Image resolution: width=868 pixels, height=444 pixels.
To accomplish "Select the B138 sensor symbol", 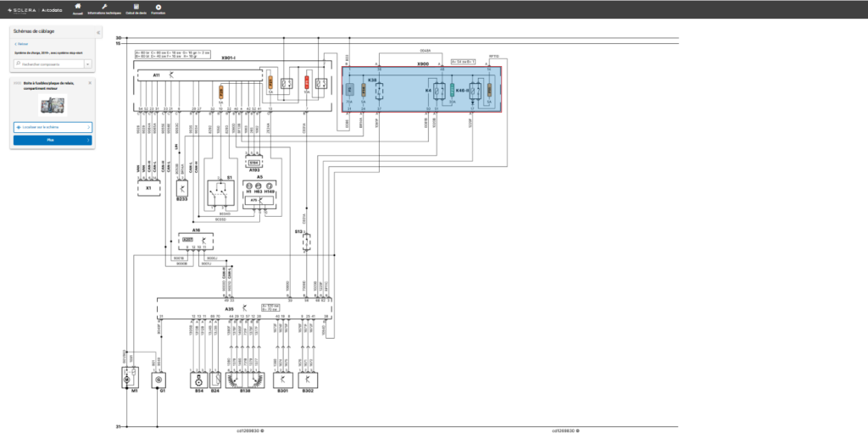I will 245,380.
